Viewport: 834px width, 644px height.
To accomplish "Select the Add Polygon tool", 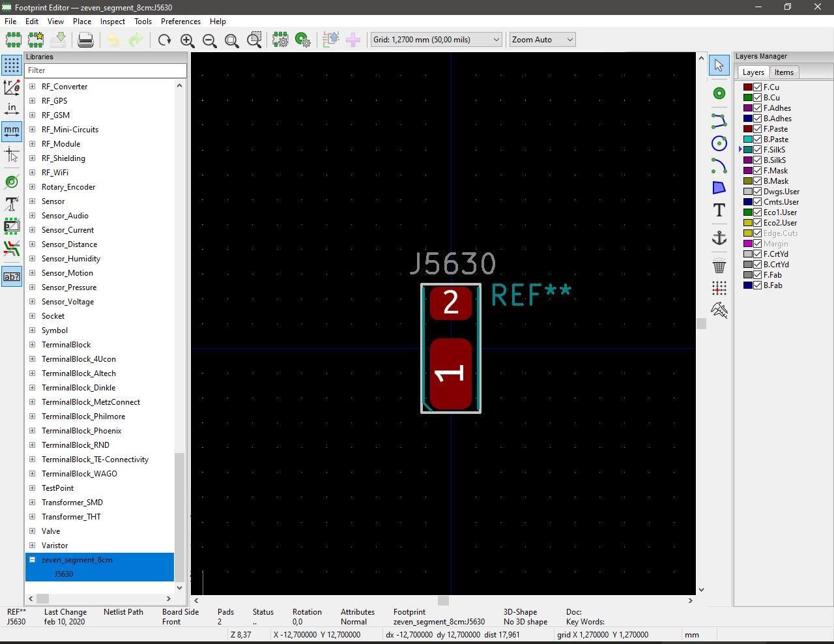I will click(x=719, y=187).
